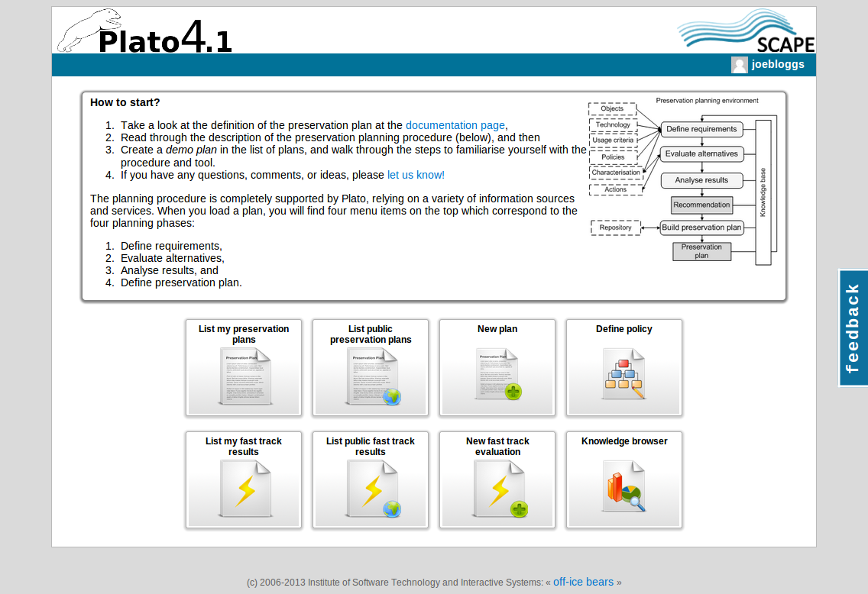Open List public fast track results icon
Viewport: 868px width, 594px height.
click(x=372, y=489)
